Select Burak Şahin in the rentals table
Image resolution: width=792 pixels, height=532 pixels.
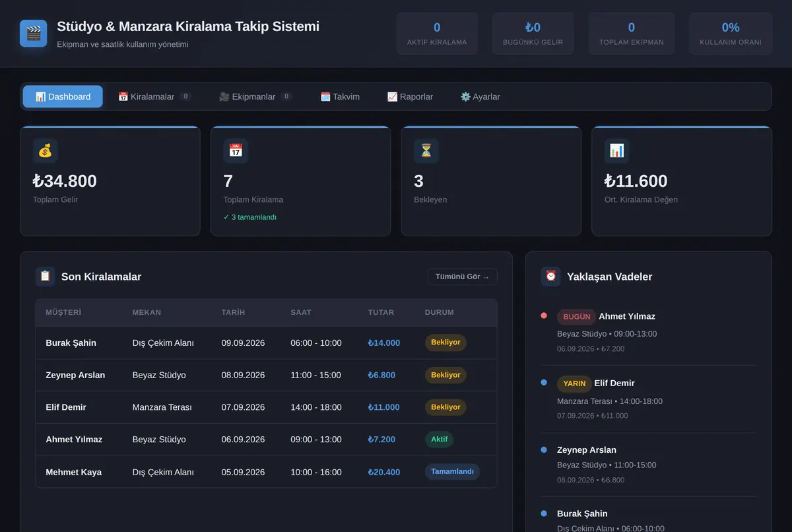pyautogui.click(x=71, y=343)
